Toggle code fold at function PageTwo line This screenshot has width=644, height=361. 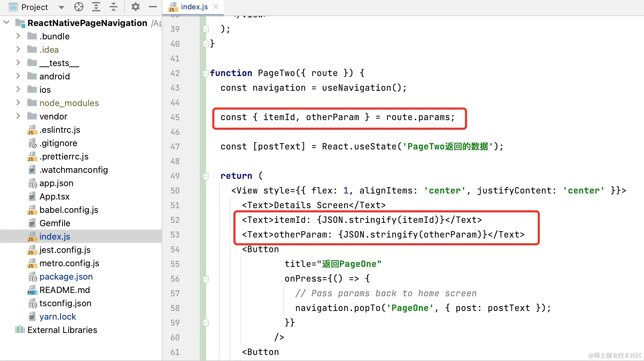206,73
